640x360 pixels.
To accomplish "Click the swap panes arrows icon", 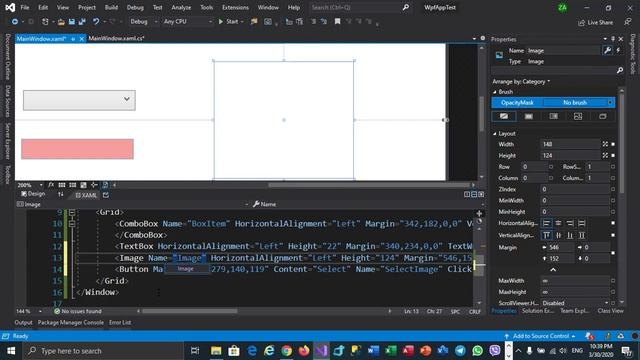I will [x=61, y=195].
